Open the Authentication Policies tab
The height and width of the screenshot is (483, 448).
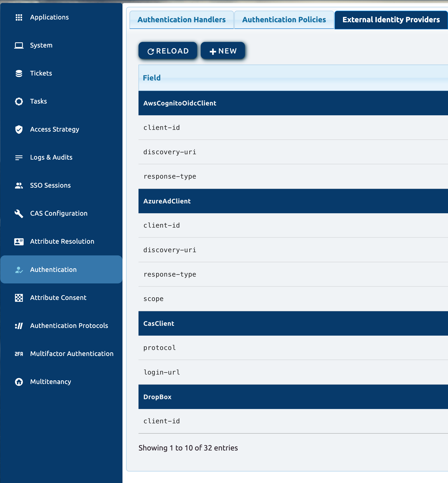point(284,20)
